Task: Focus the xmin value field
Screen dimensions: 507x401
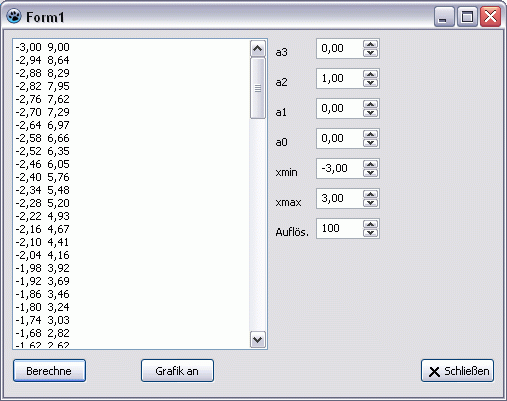Action: click(339, 169)
